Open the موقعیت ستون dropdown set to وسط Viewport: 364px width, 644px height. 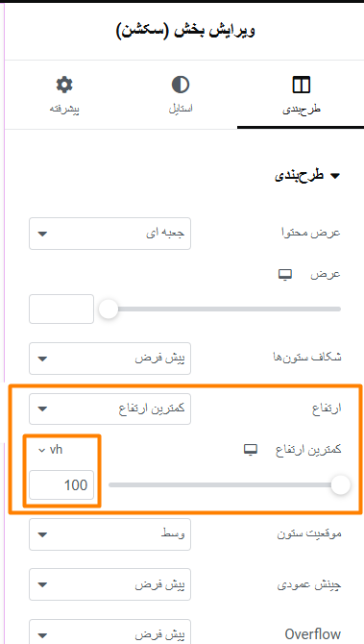pyautogui.click(x=110, y=534)
